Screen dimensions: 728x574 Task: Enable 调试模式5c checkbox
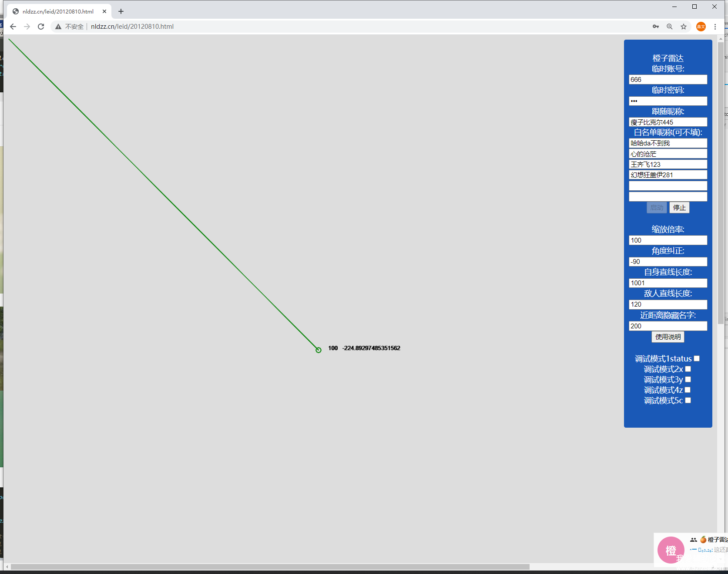[x=688, y=401]
